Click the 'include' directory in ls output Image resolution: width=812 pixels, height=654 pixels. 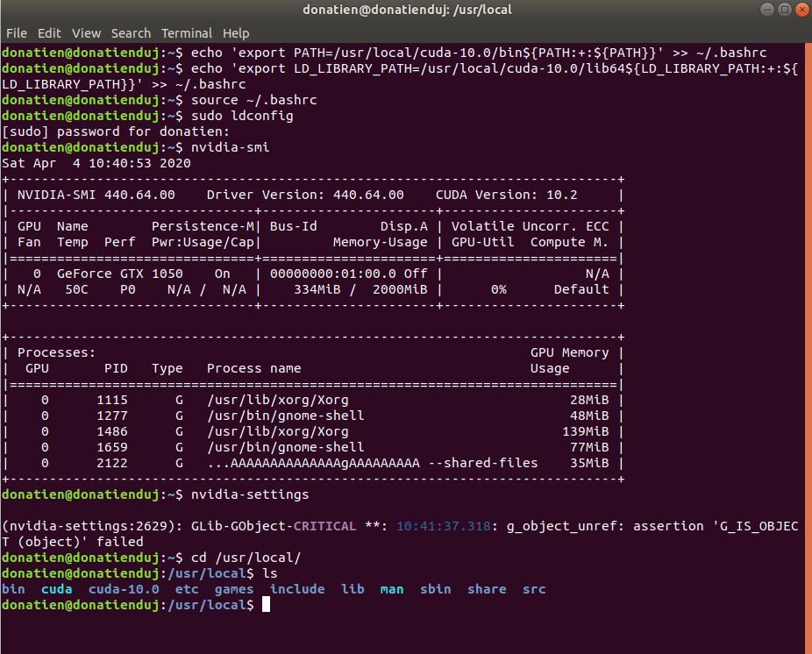pyautogui.click(x=297, y=589)
